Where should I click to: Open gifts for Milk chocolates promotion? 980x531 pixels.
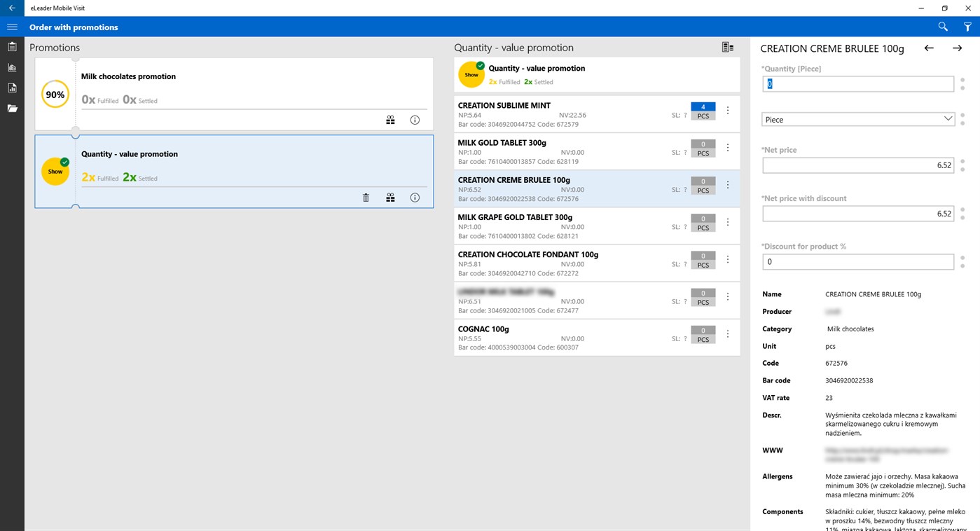click(x=390, y=120)
